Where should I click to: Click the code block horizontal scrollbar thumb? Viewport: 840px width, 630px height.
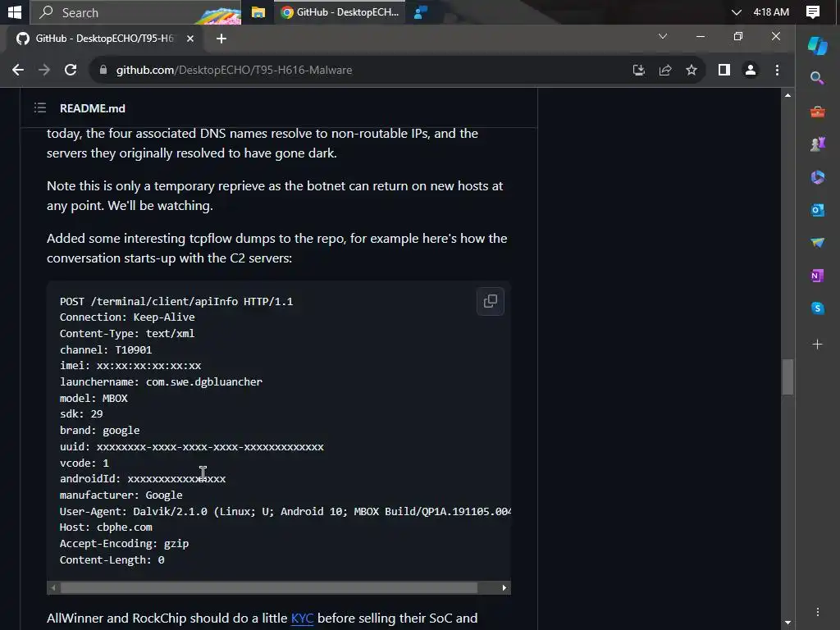(269, 587)
